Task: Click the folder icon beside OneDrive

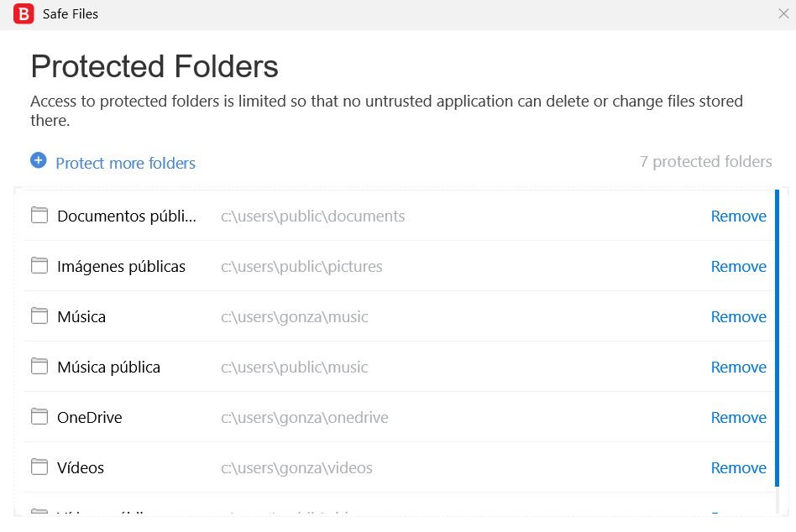Action: click(39, 416)
